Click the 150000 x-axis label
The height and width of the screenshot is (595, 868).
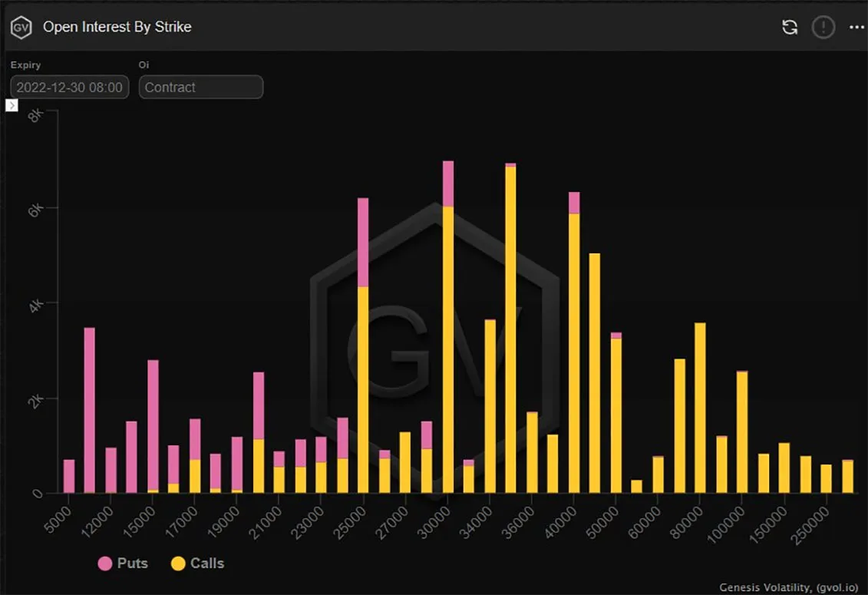click(767, 524)
